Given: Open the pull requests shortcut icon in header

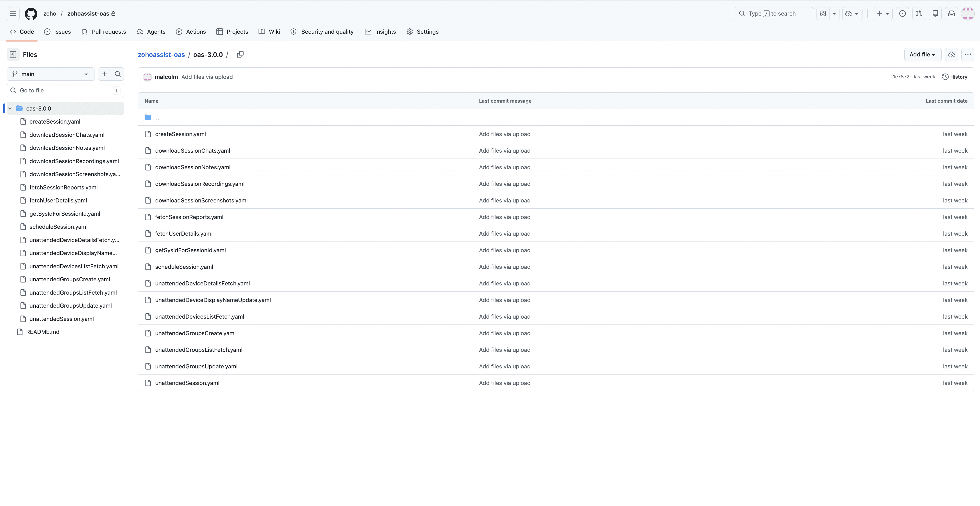Looking at the screenshot, I should (x=919, y=14).
